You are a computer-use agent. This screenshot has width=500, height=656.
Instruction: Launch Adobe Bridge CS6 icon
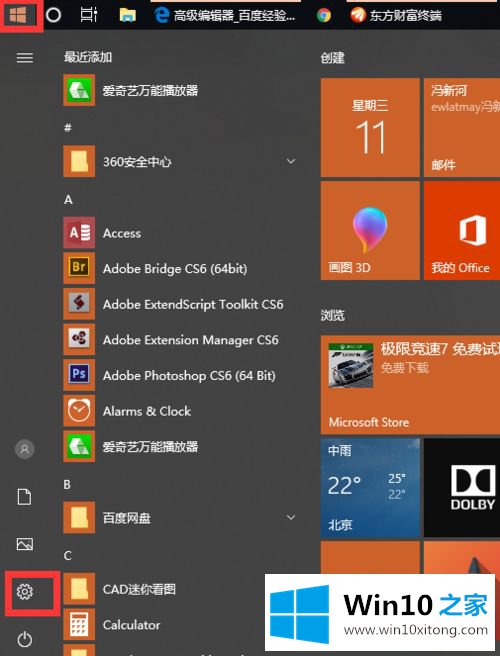(x=79, y=268)
